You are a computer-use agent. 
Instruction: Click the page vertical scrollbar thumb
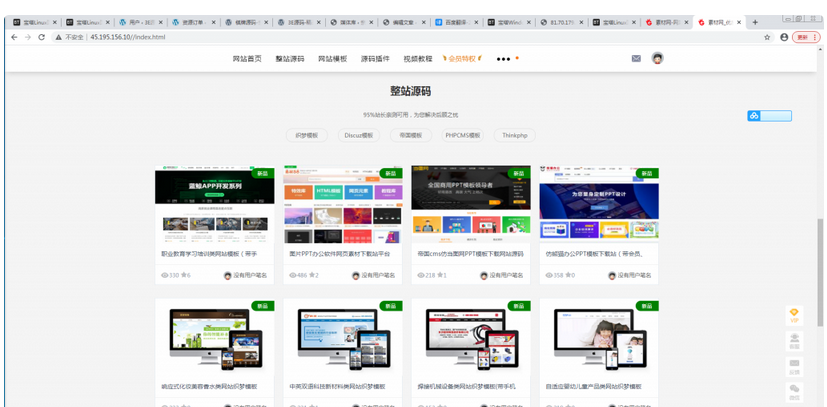pos(820,273)
